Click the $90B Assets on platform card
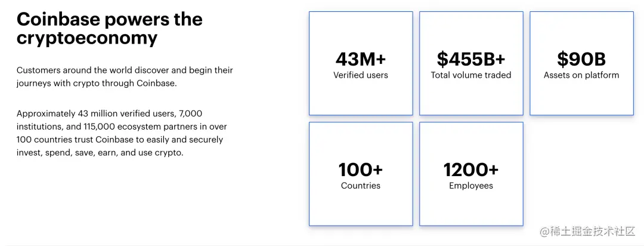 point(581,63)
